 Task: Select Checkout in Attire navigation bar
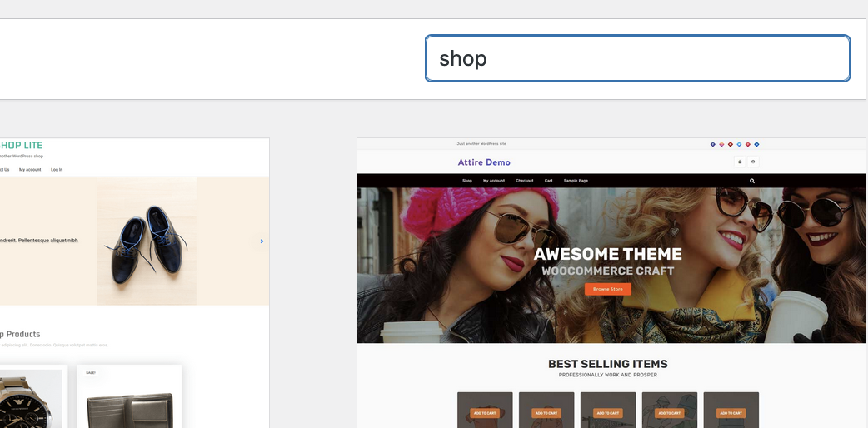[x=524, y=181]
